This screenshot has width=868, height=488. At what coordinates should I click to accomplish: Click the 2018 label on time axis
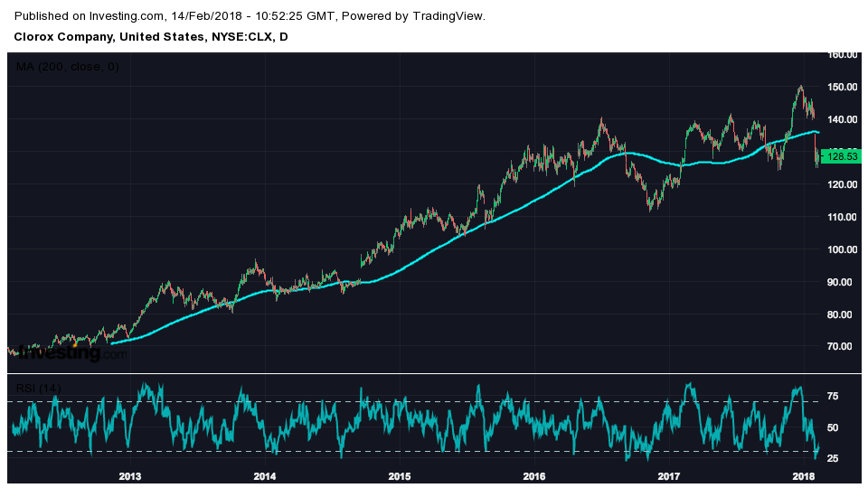[x=804, y=476]
